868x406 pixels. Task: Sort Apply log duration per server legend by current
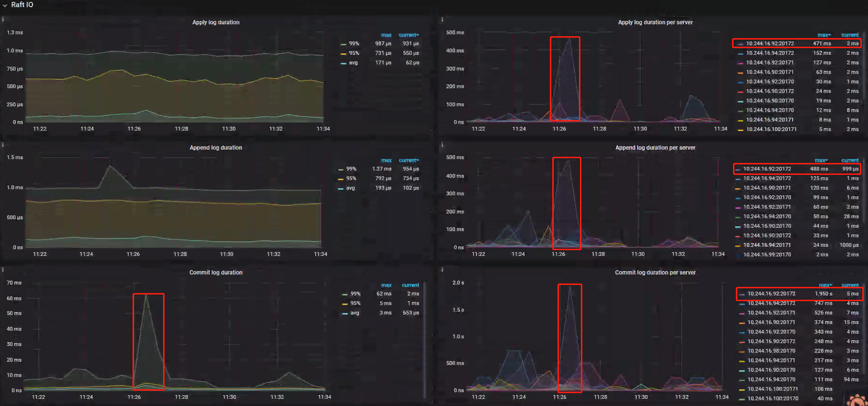point(850,35)
